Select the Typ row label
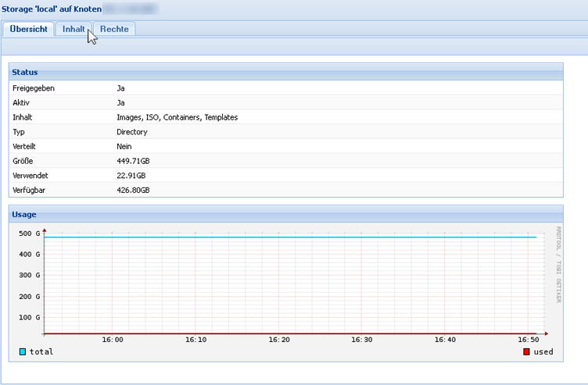This screenshot has height=385, width=588. click(x=19, y=132)
